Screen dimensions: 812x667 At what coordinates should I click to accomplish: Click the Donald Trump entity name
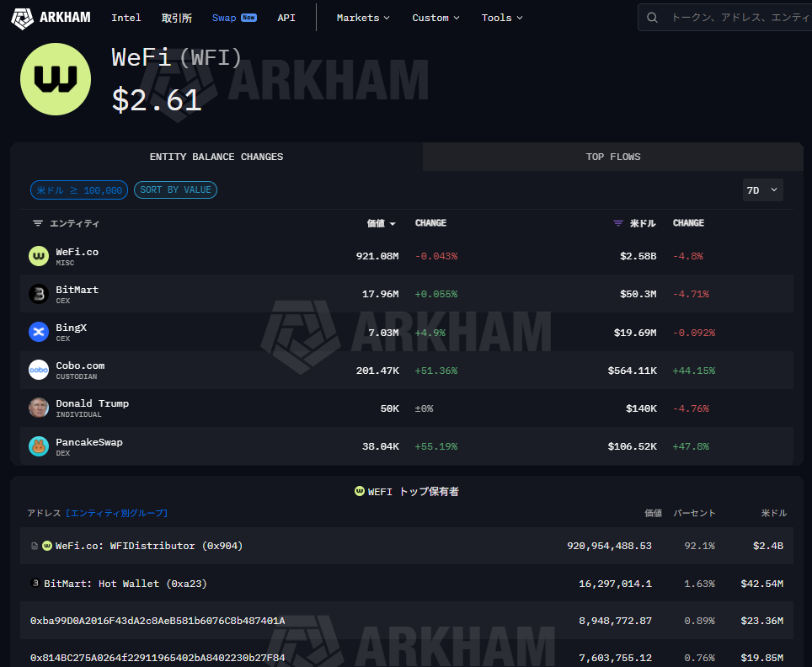pos(92,403)
